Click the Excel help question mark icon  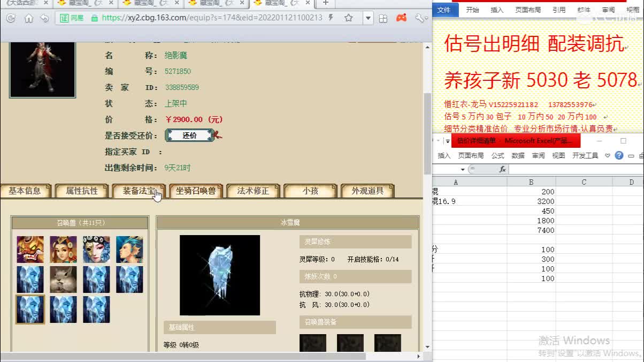click(x=619, y=155)
